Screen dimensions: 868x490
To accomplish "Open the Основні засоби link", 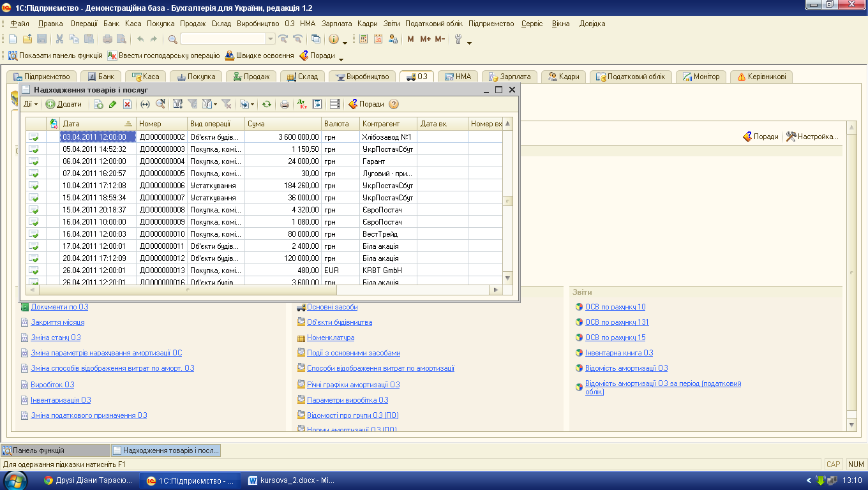I will (332, 307).
